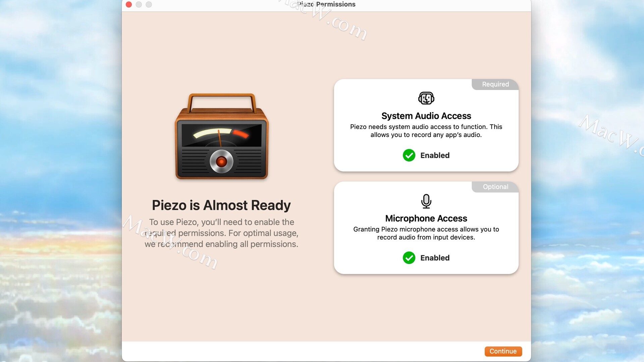Image resolution: width=644 pixels, height=362 pixels.
Task: Click green checkmark under Microphone Access
Action: 409,258
